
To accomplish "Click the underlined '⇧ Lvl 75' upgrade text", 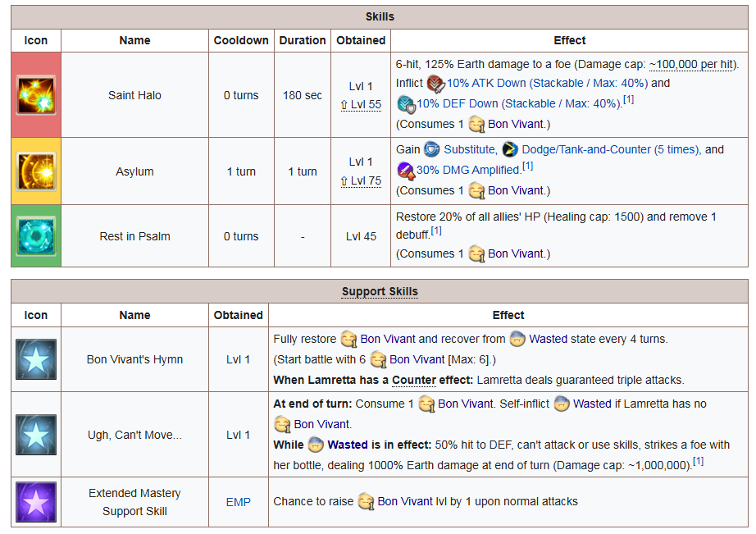I will 361,181.
